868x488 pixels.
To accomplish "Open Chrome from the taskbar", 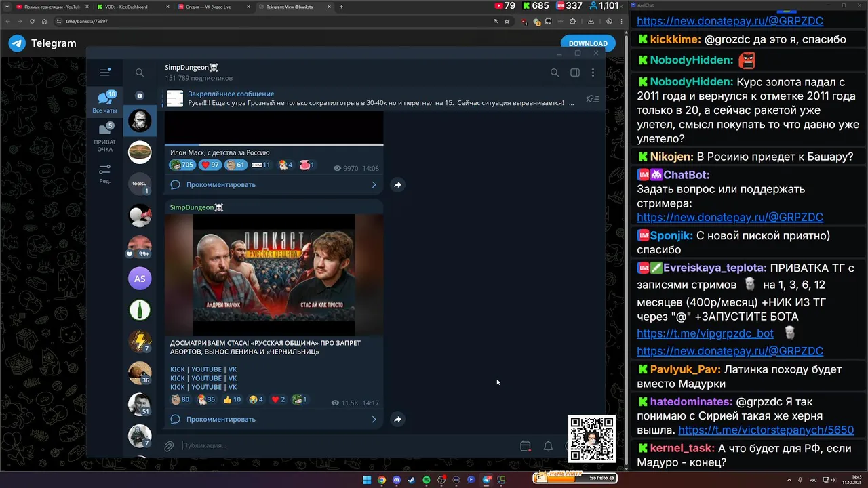I will (x=382, y=480).
